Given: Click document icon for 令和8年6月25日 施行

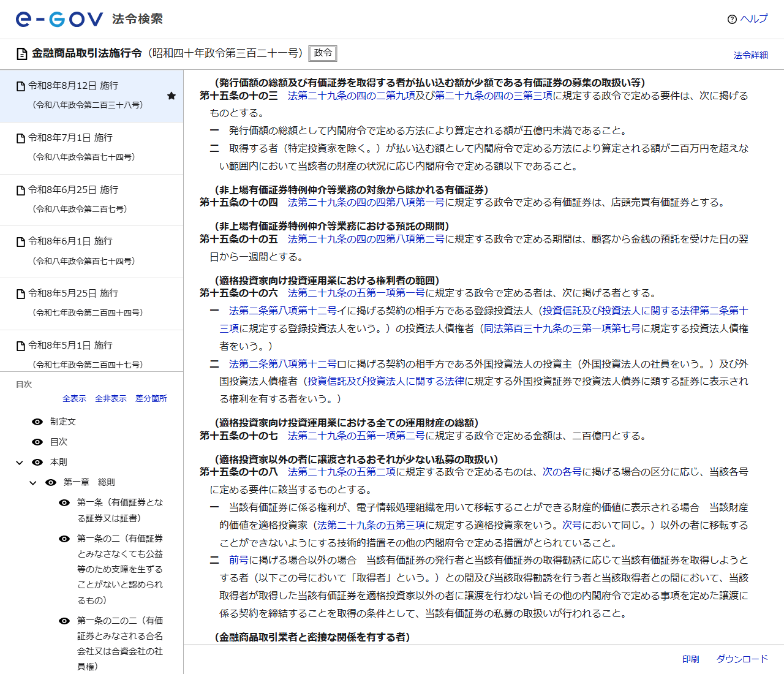Looking at the screenshot, I should tap(21, 191).
